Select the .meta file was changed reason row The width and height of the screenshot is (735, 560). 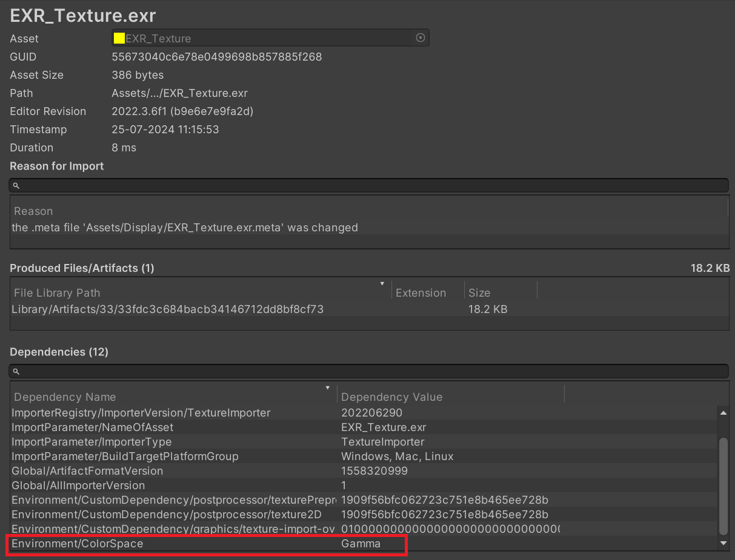(x=369, y=228)
